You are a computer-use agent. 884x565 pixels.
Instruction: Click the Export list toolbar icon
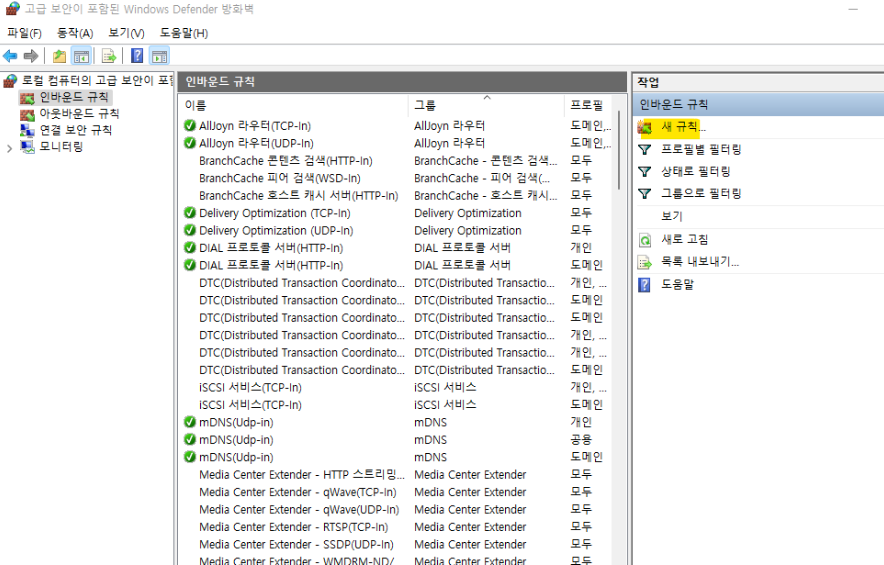(108, 56)
